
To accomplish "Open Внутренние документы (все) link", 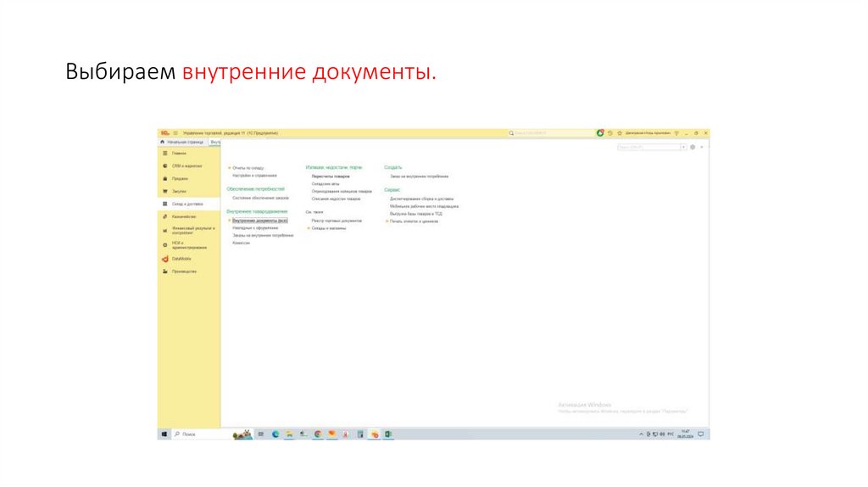I will tap(259, 221).
